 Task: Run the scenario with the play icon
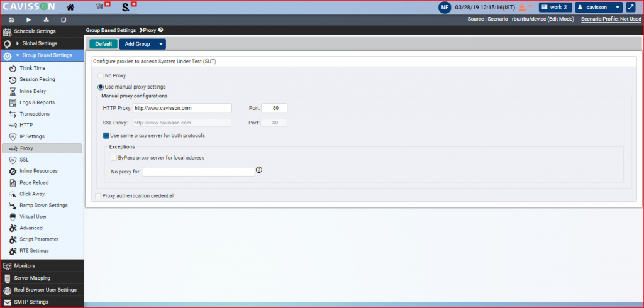(x=29, y=19)
